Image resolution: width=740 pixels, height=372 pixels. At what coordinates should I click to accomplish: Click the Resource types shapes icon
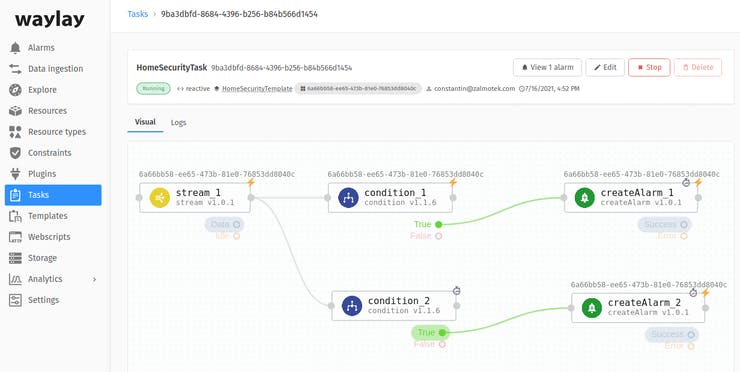coord(15,132)
